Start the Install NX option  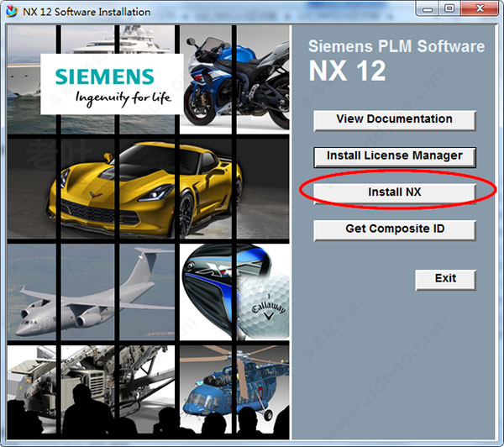click(395, 193)
